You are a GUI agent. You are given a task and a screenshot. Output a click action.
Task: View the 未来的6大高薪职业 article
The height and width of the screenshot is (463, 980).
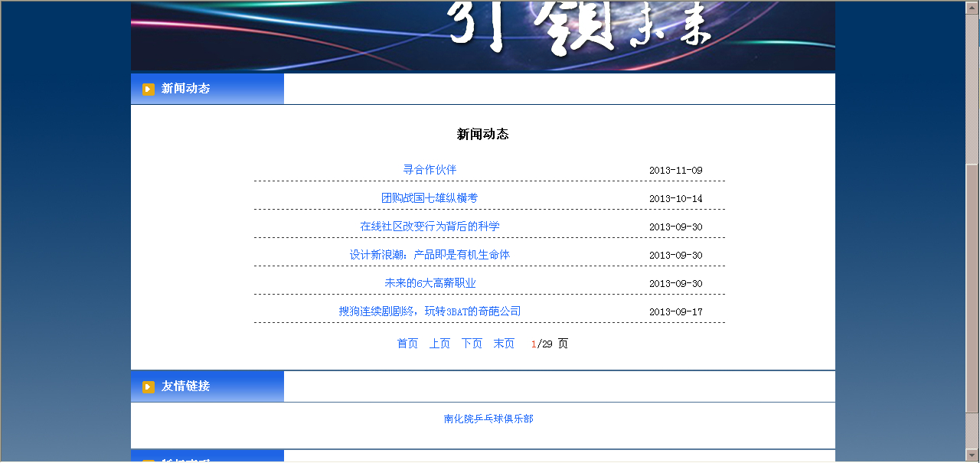[x=430, y=283]
